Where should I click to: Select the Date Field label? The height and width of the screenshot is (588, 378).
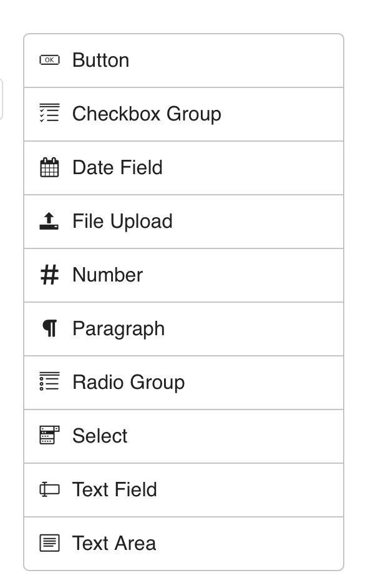click(117, 167)
